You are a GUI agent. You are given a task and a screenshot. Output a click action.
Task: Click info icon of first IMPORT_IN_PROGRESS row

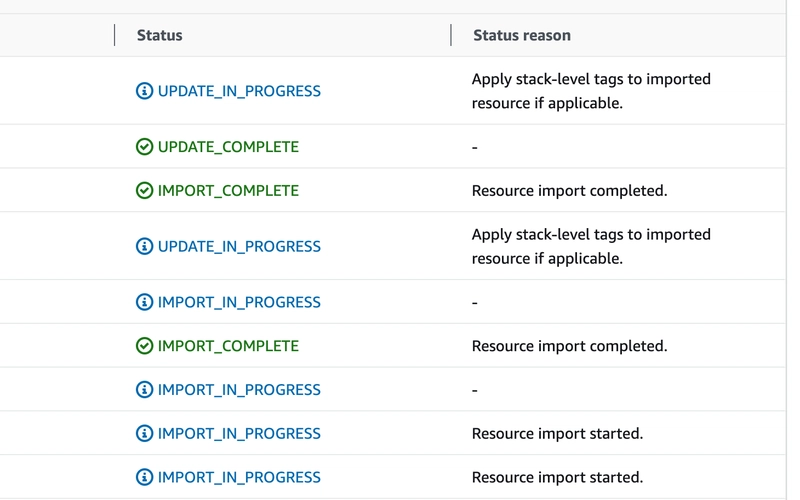(x=144, y=302)
